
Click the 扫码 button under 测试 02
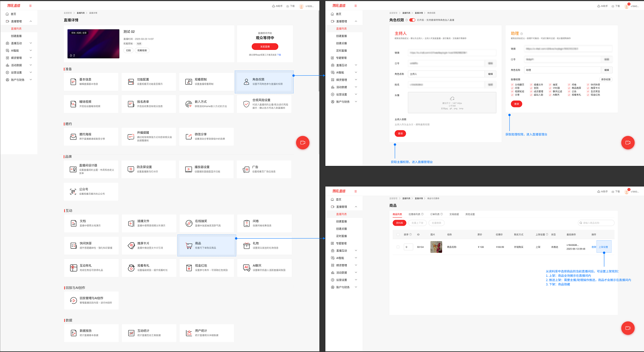128,50
